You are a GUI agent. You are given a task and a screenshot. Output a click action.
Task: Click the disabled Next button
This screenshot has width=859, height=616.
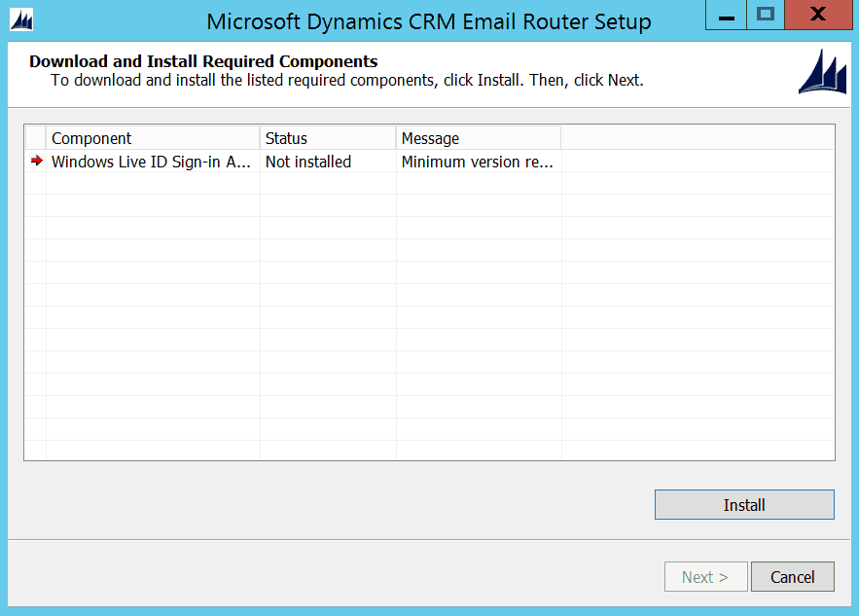tap(705, 576)
